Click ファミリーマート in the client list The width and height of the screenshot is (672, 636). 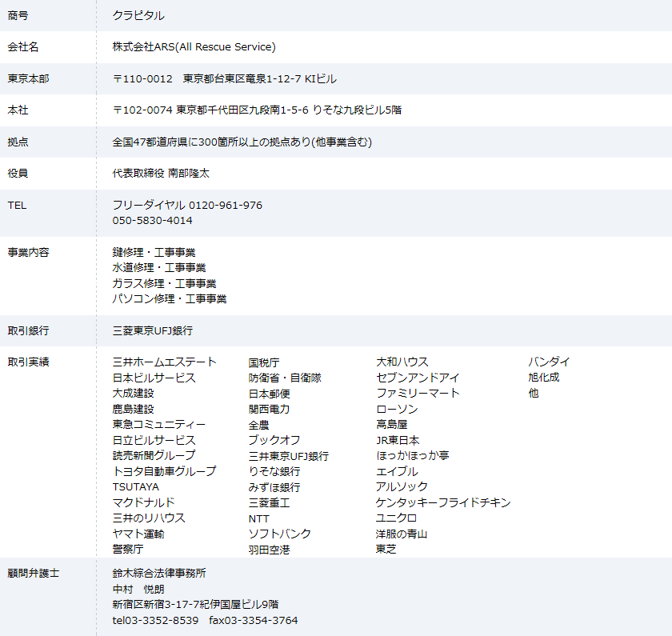pos(418,393)
